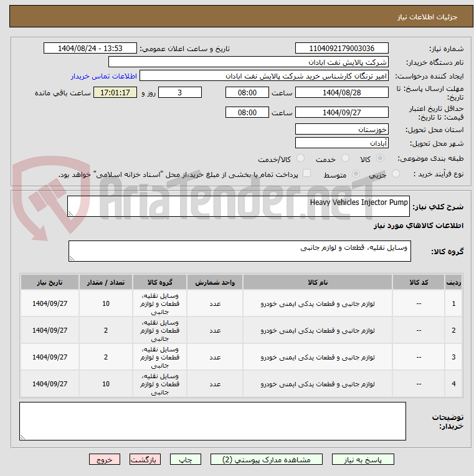
Task: Click the Heavy Vehicles Injector Pump description box
Action: tap(239, 206)
